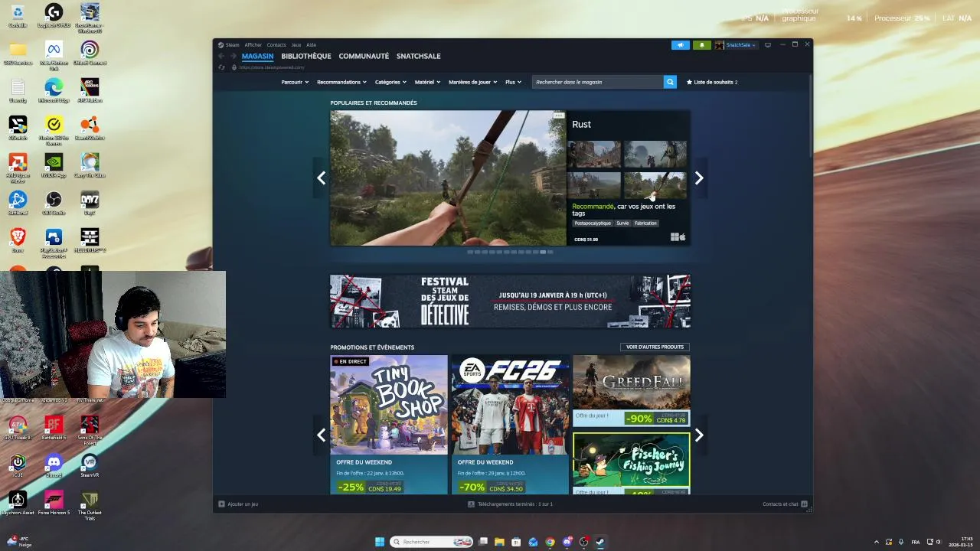Click the Festival Steam des jeux de Détective banner
980x551 pixels.
pyautogui.click(x=510, y=302)
